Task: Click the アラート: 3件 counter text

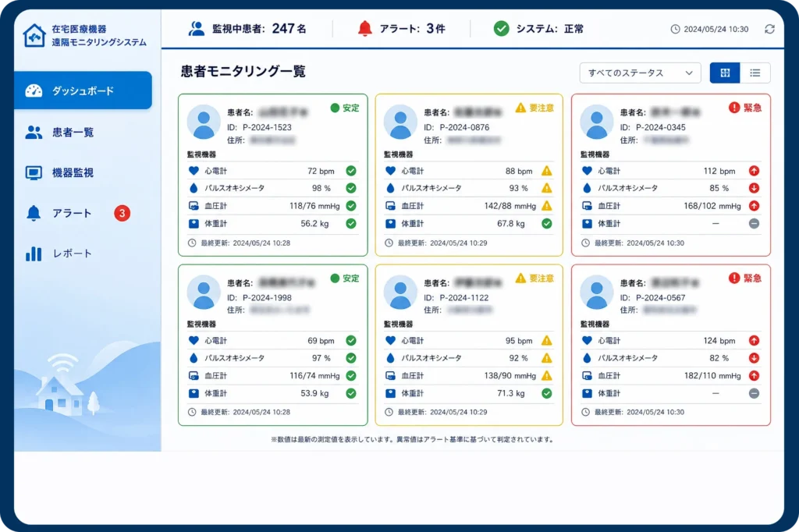Action: pyautogui.click(x=412, y=29)
